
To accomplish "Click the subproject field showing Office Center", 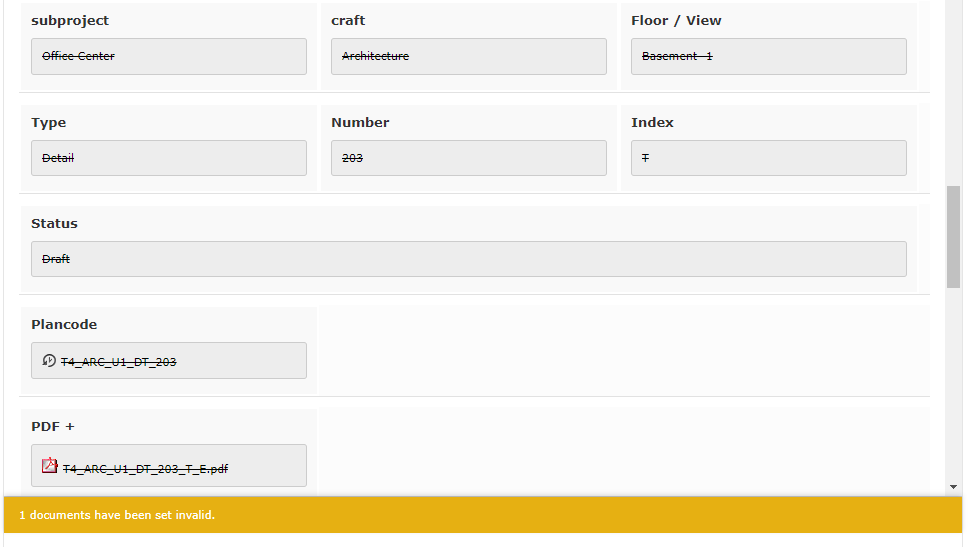I will (x=168, y=57).
